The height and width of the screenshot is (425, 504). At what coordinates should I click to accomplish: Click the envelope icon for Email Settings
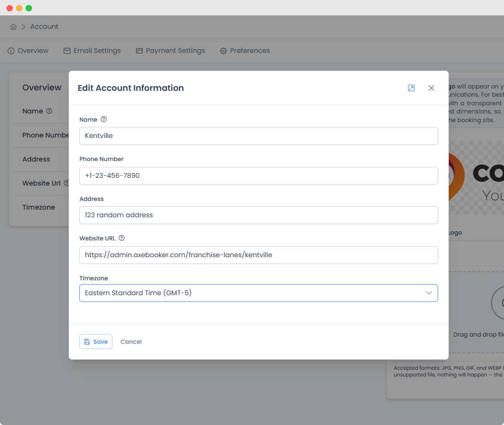[x=67, y=51]
